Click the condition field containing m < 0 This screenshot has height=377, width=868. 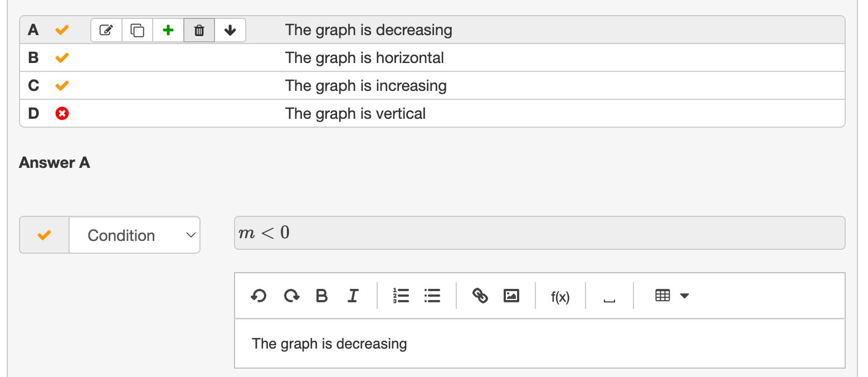[539, 233]
